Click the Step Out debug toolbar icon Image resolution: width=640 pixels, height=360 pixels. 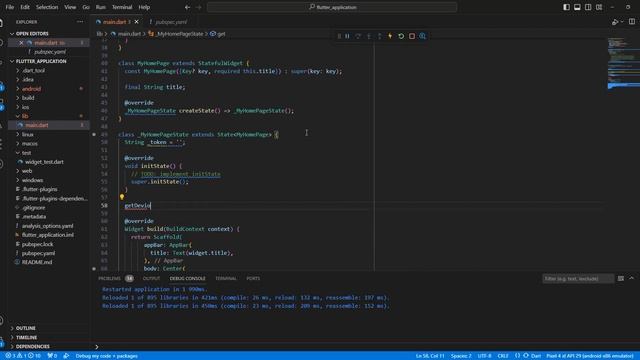click(380, 36)
